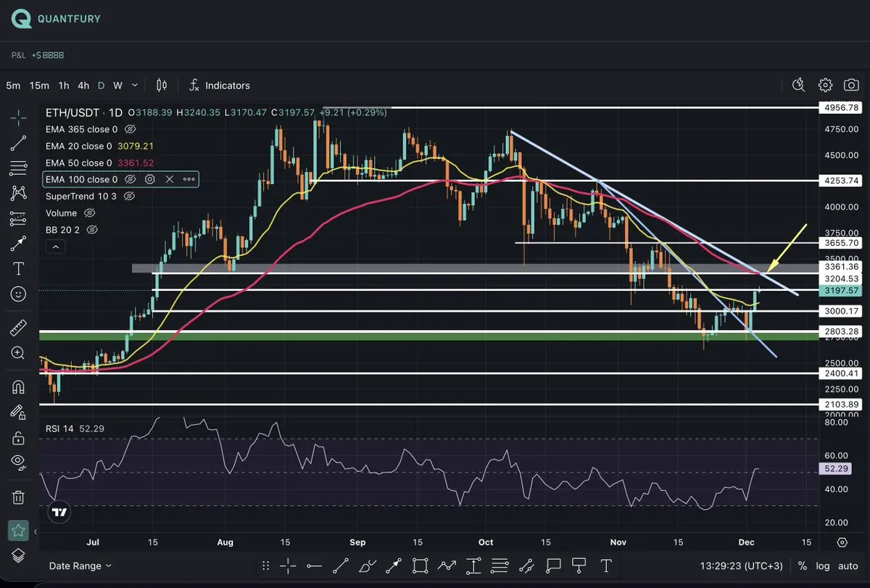870x588 pixels.
Task: Switch to 1h timeframe
Action: point(64,86)
